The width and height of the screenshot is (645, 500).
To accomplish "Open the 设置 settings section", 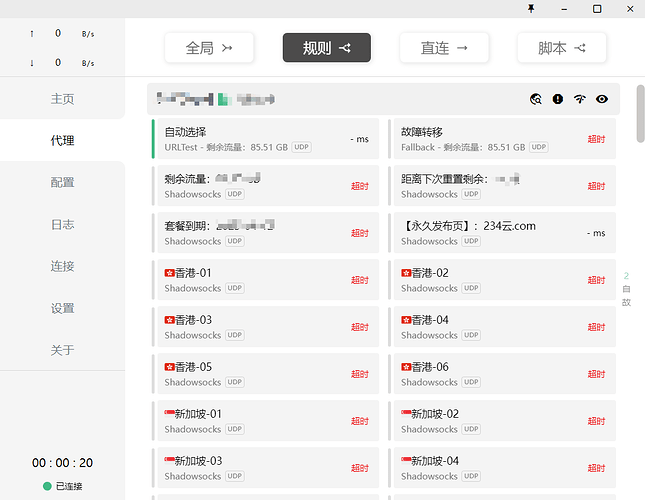I will [x=63, y=308].
